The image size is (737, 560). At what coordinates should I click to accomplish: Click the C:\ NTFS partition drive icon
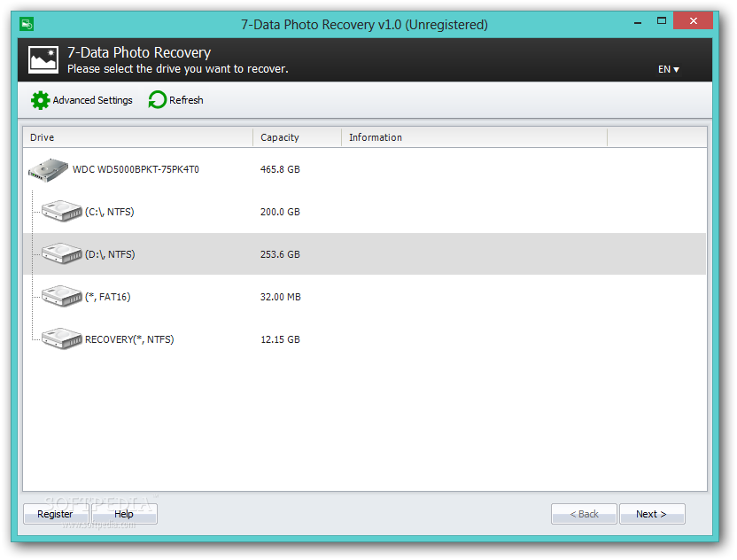(62, 211)
